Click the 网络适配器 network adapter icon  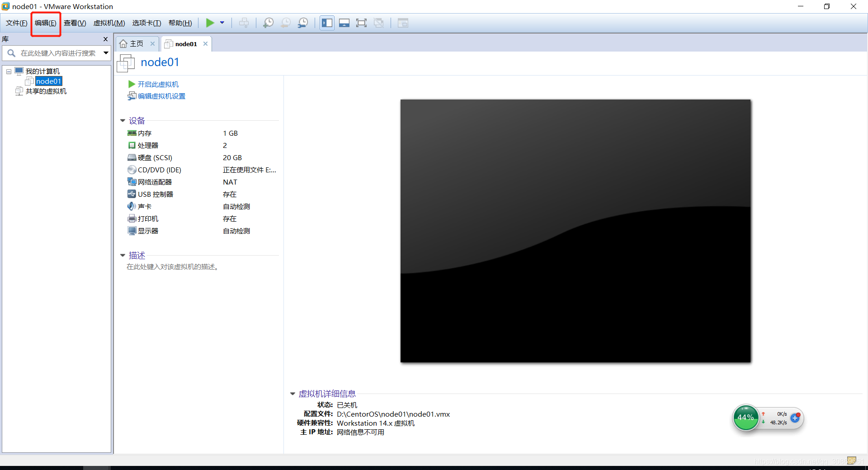[132, 182]
